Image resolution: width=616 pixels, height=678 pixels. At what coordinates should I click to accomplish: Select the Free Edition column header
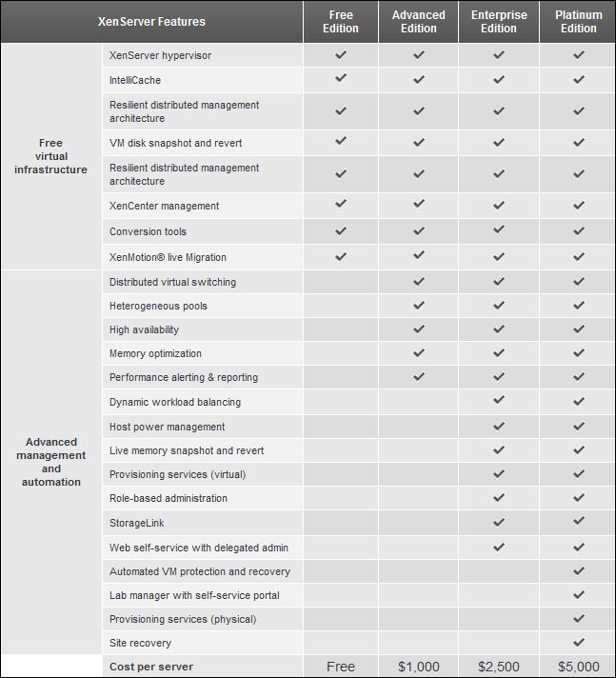341,22
